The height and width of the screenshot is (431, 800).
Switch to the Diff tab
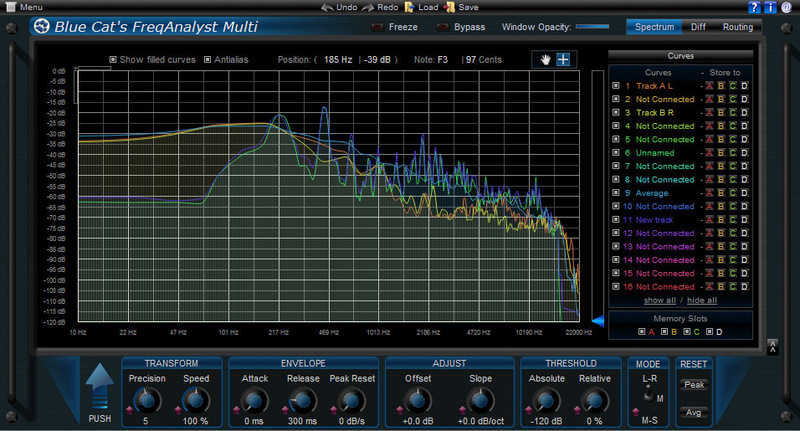pyautogui.click(x=697, y=27)
